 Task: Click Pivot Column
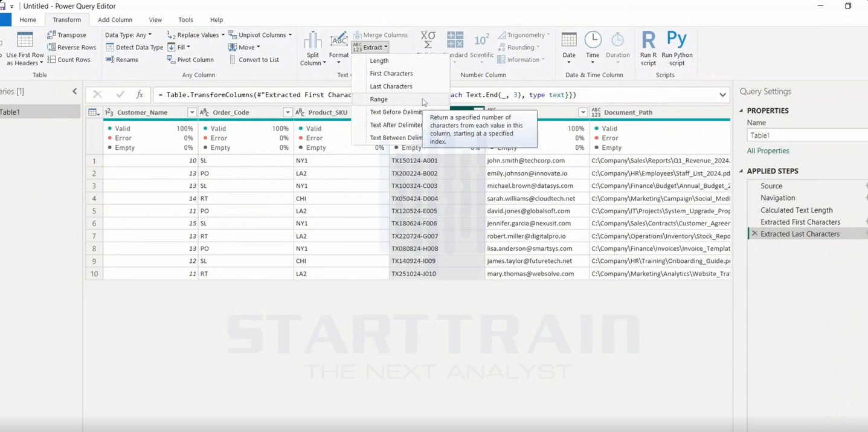(x=190, y=60)
